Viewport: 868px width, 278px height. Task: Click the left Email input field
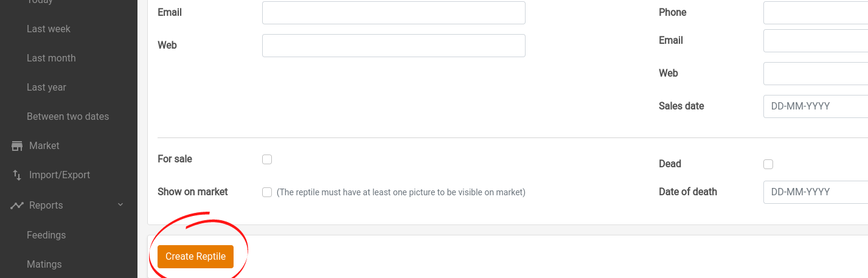click(394, 13)
